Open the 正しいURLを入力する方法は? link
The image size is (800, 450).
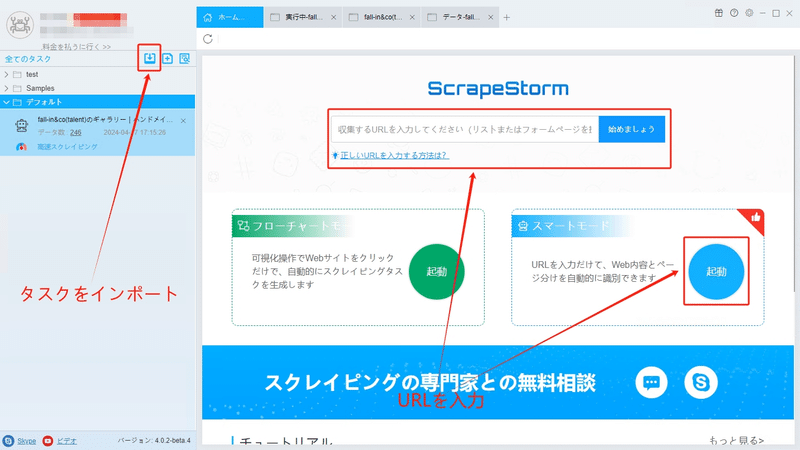pyautogui.click(x=394, y=155)
